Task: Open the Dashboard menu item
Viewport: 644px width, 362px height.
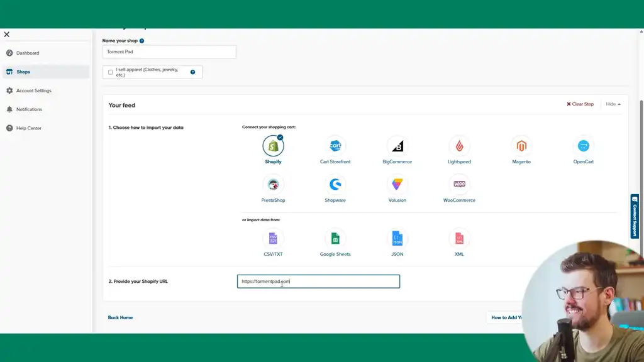Action: pos(28,53)
